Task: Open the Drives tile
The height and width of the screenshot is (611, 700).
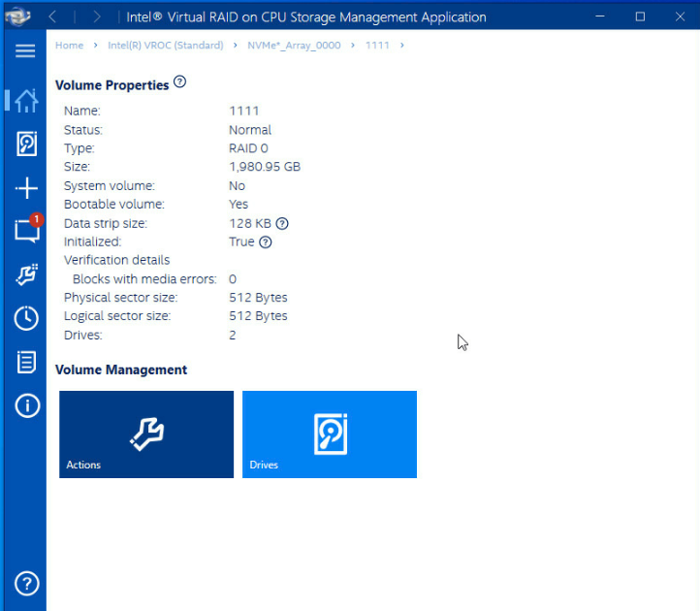Action: [x=330, y=434]
